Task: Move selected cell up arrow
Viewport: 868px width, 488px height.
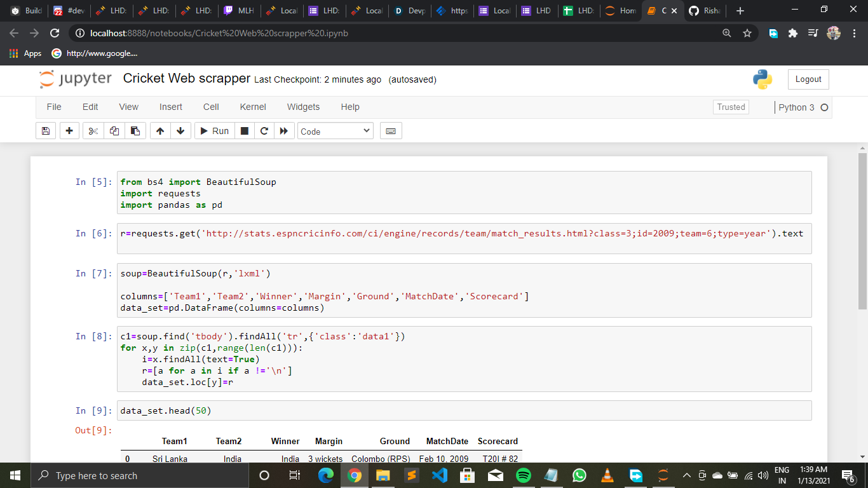Action: click(160, 131)
